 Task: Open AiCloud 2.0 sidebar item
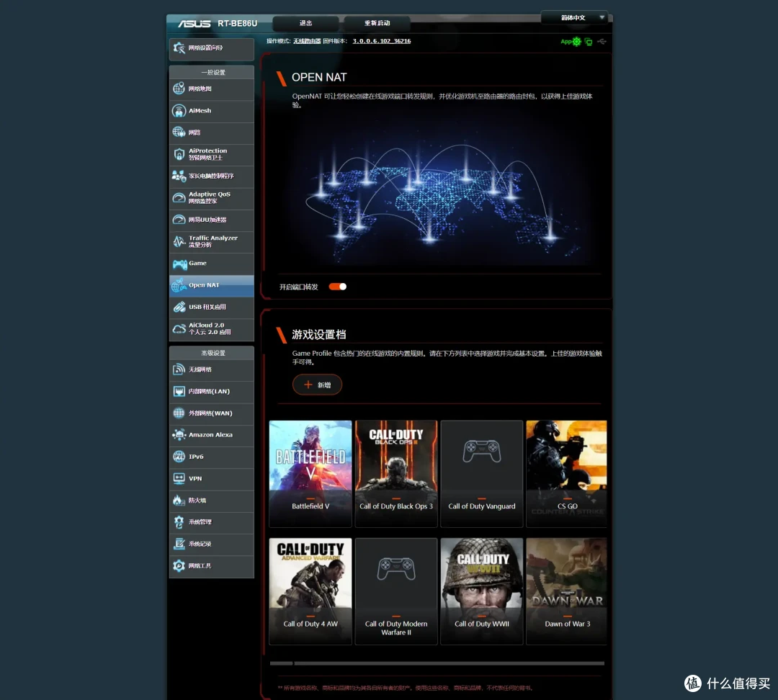point(211,329)
